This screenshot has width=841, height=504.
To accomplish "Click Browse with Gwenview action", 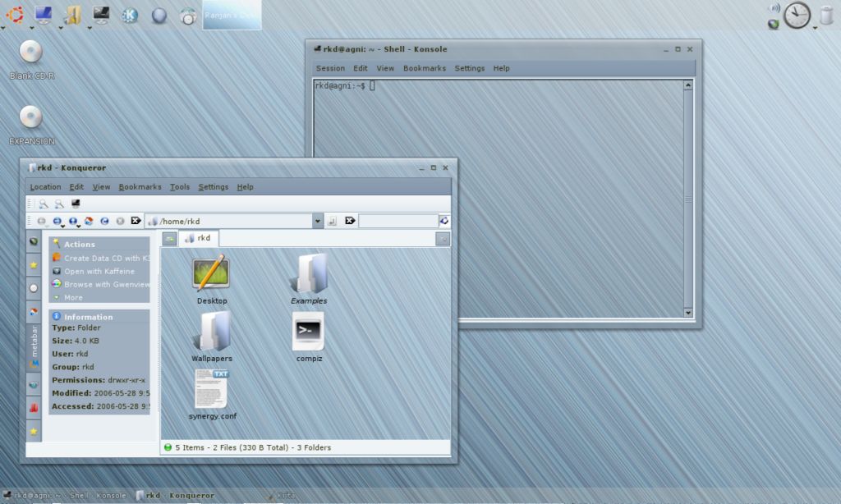I will click(101, 284).
